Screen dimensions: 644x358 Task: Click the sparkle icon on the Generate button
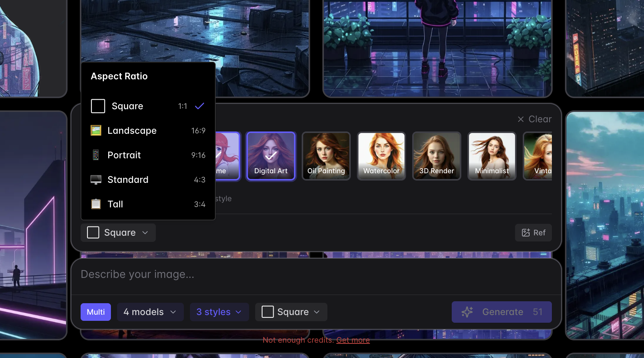coord(467,312)
